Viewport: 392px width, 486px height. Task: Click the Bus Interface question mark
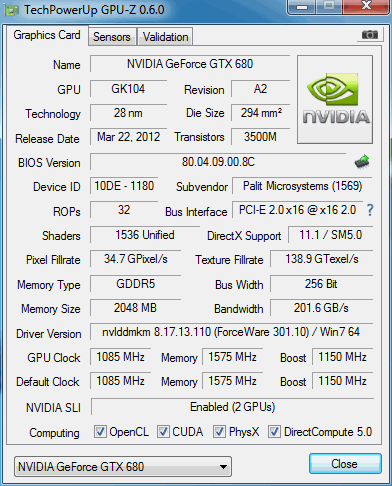coord(370,210)
